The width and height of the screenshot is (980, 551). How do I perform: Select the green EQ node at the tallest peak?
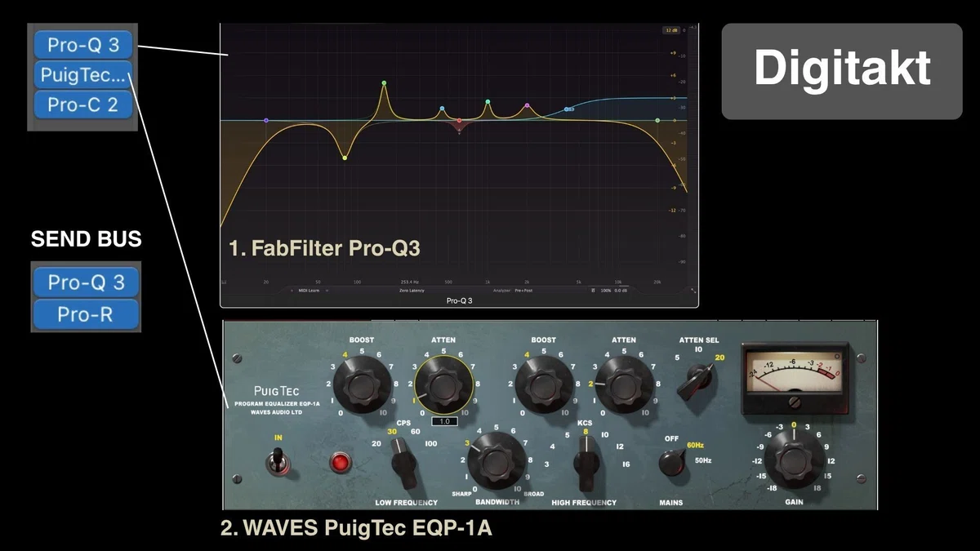coord(383,83)
